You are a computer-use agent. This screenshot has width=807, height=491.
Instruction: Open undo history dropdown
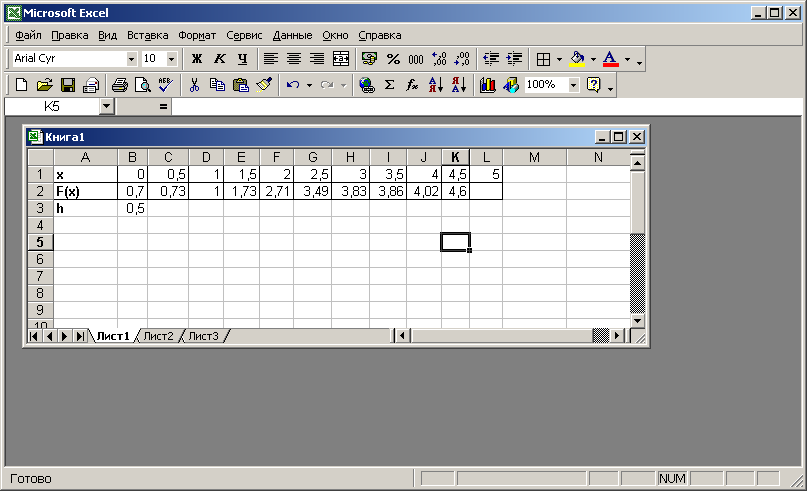pos(309,84)
